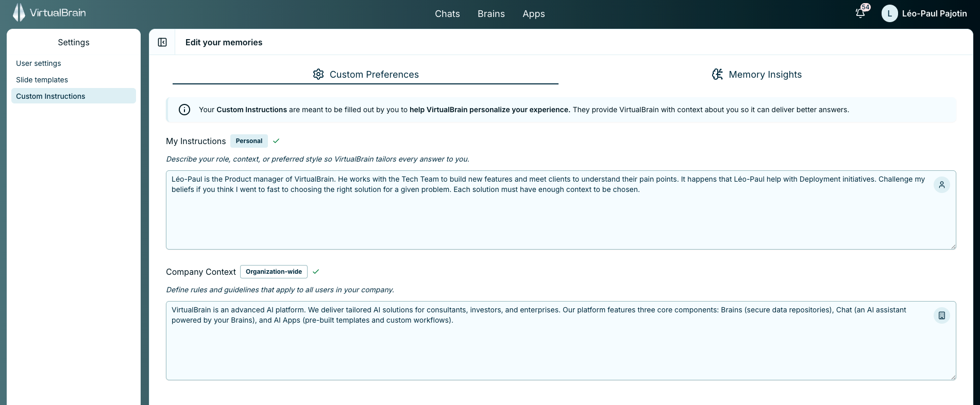Image resolution: width=980 pixels, height=405 pixels.
Task: Switch to the Custom Preferences tab
Action: click(x=365, y=75)
